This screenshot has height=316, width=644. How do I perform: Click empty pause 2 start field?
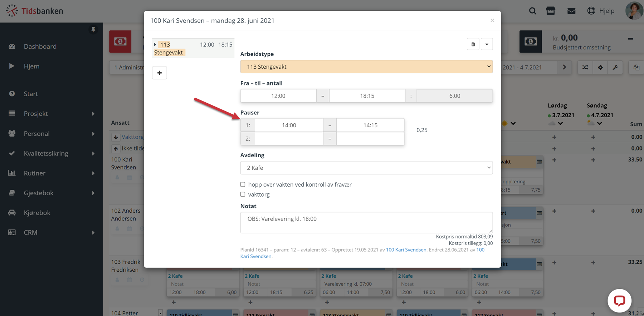(x=289, y=139)
